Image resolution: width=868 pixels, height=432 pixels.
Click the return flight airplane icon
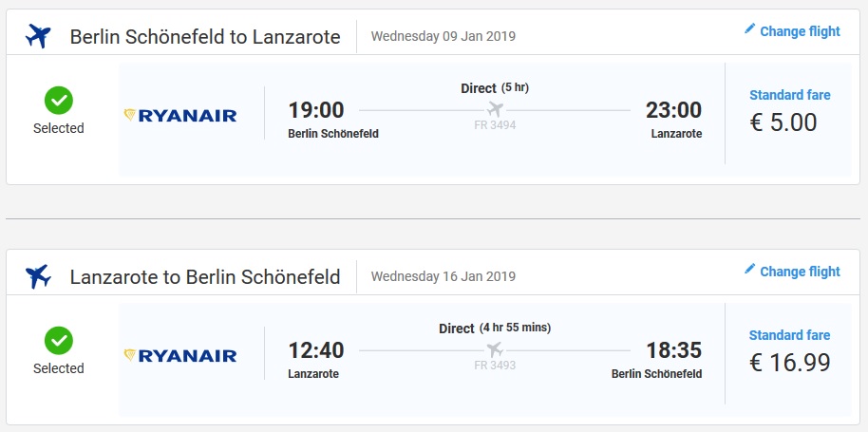[x=38, y=276]
